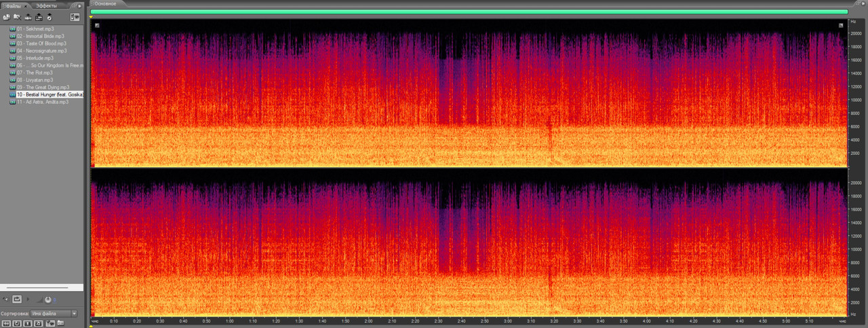Toggle Show Video Files filter button
Image resolution: width=868 pixels, height=328 pixels.
[x=27, y=323]
